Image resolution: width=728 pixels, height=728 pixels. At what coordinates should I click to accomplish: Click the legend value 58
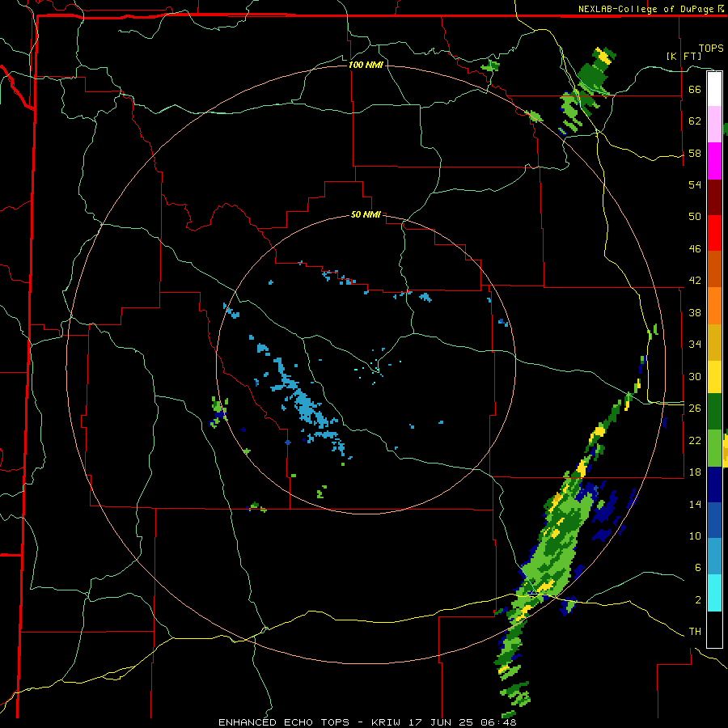pyautogui.click(x=695, y=153)
